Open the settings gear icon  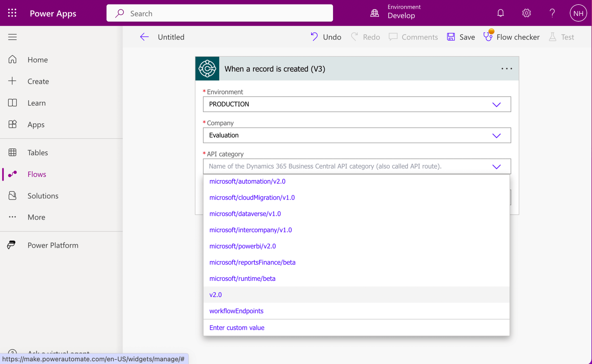(526, 13)
